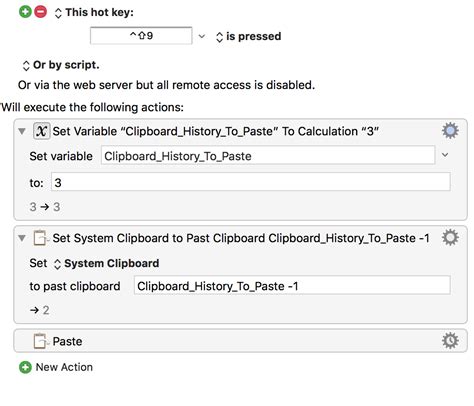Viewport: 474px width, 406px height.
Task: Change the "This hot key" trigger type
Action: [94, 13]
